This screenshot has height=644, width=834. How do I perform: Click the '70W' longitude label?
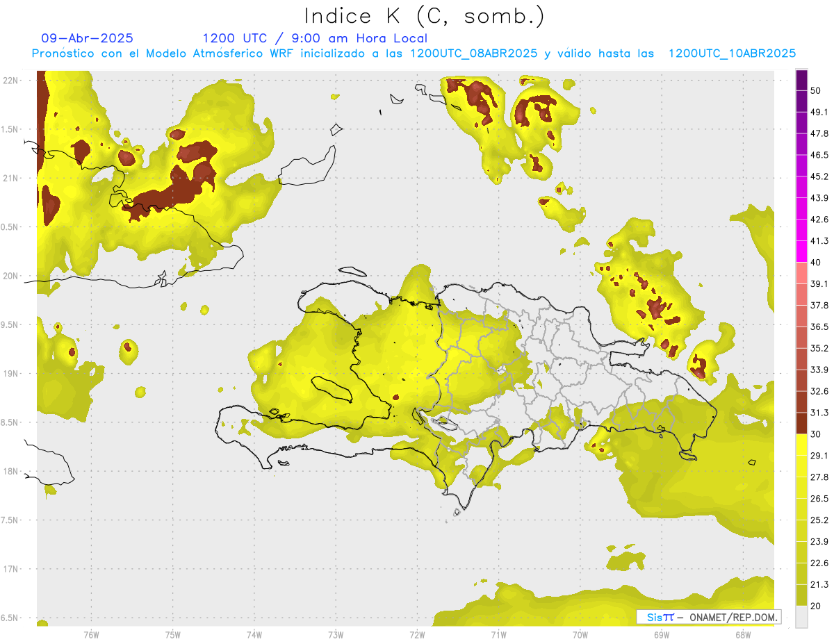pyautogui.click(x=580, y=634)
